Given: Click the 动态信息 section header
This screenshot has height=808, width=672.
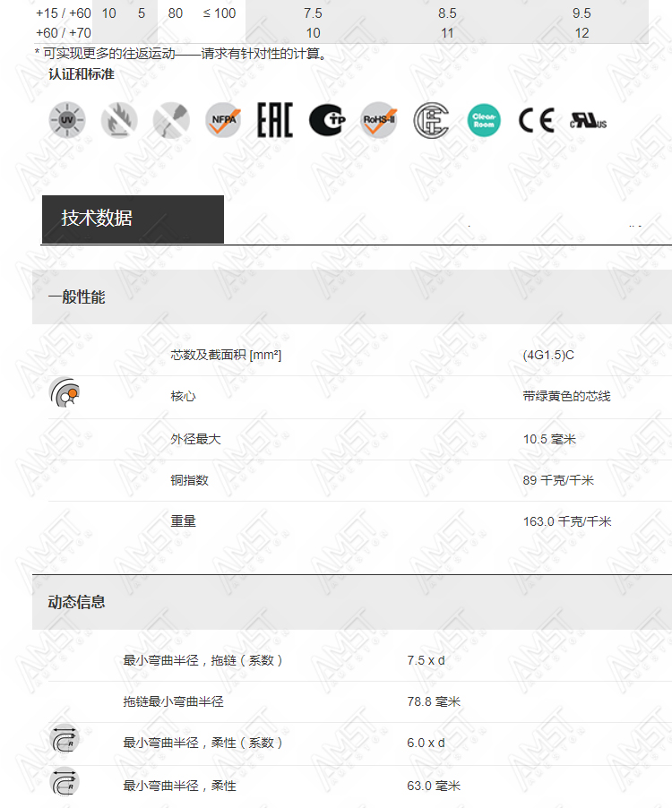Looking at the screenshot, I should tap(352, 602).
